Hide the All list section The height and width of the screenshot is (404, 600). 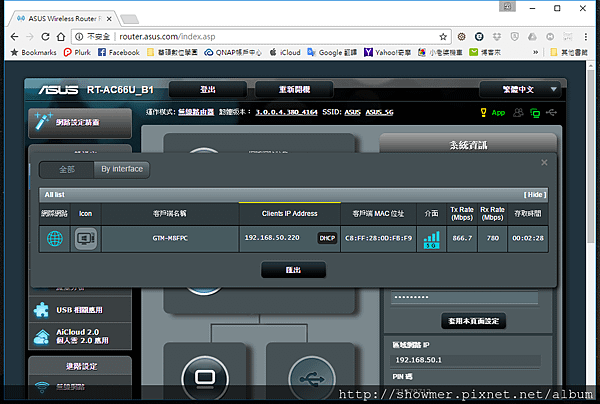(535, 195)
